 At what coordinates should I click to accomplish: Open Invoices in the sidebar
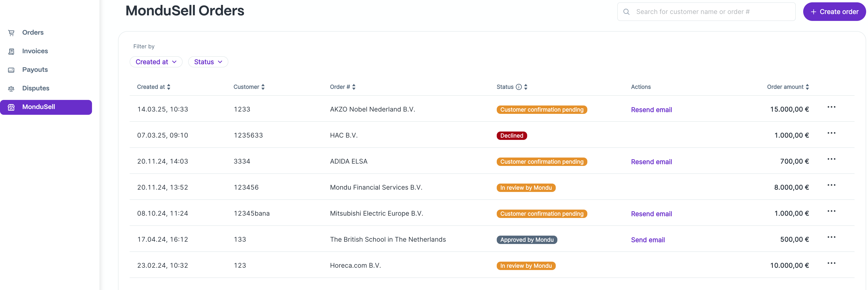pos(35,51)
